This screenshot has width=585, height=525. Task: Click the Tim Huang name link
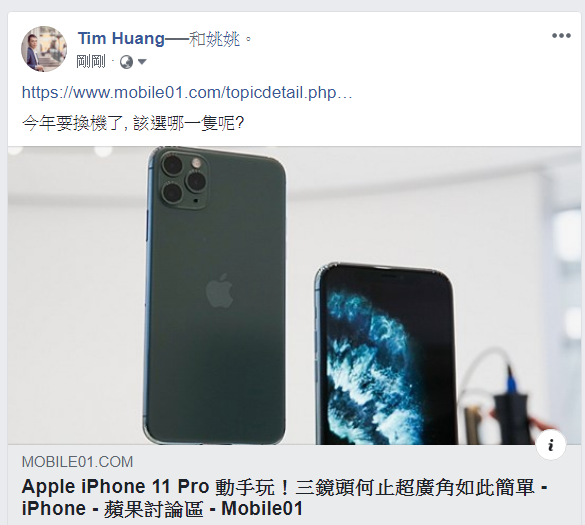[x=121, y=38]
